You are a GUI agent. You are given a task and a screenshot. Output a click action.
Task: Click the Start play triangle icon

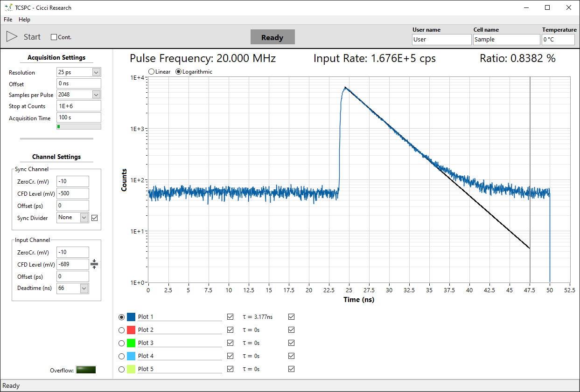coord(12,37)
